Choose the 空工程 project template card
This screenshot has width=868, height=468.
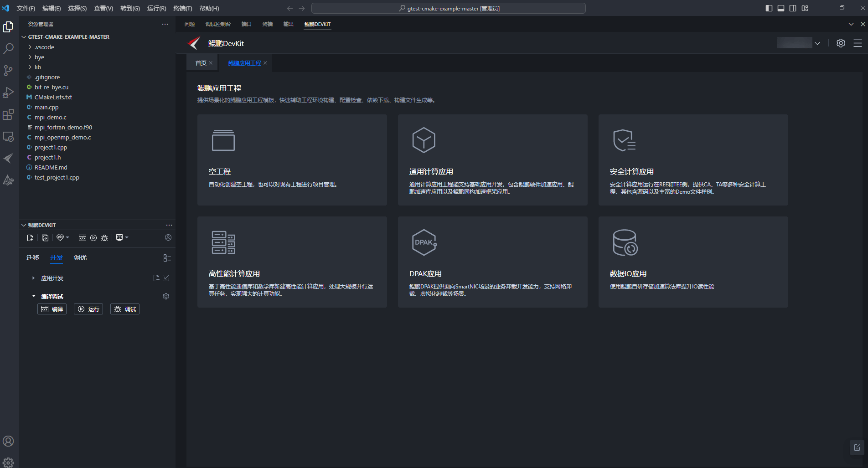click(x=292, y=160)
